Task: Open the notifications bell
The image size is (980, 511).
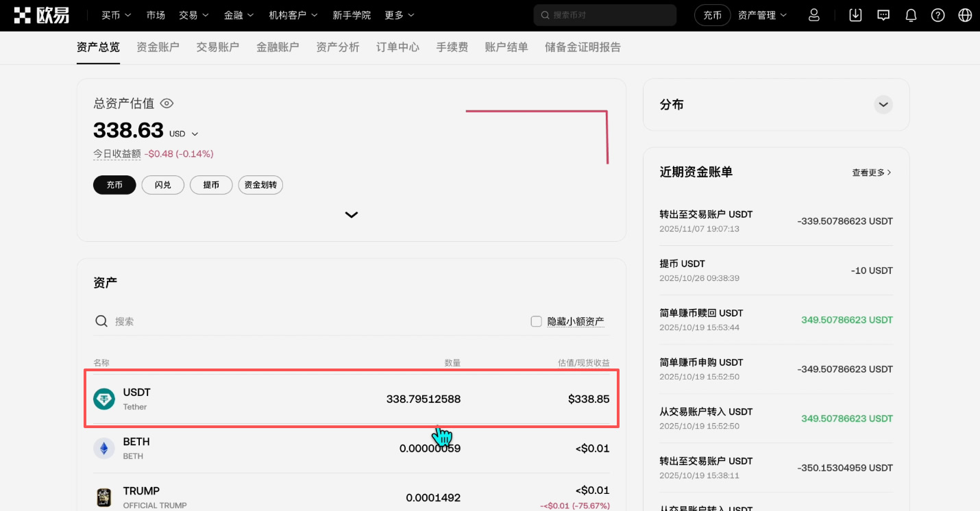Action: coord(910,14)
